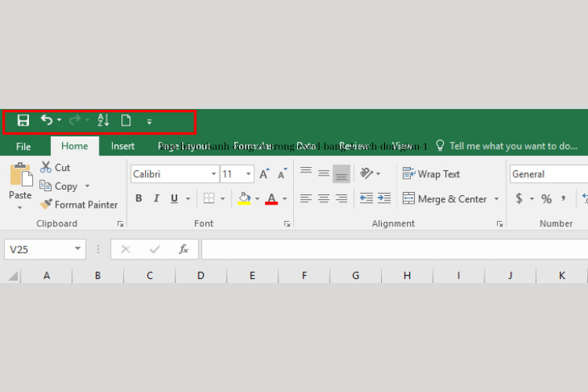This screenshot has height=392, width=588.
Task: Click the New blank workbook icon
Action: [126, 121]
